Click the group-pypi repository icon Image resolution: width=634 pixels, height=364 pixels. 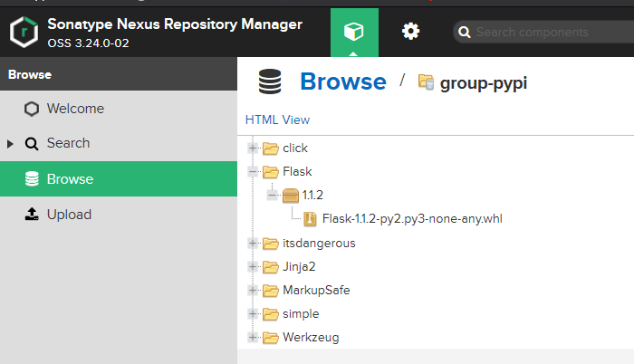click(426, 82)
